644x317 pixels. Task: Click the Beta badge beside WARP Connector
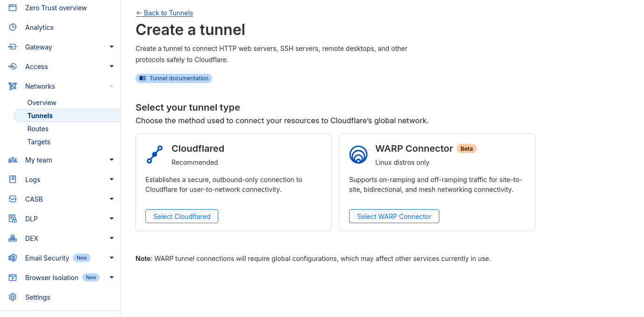(466, 148)
